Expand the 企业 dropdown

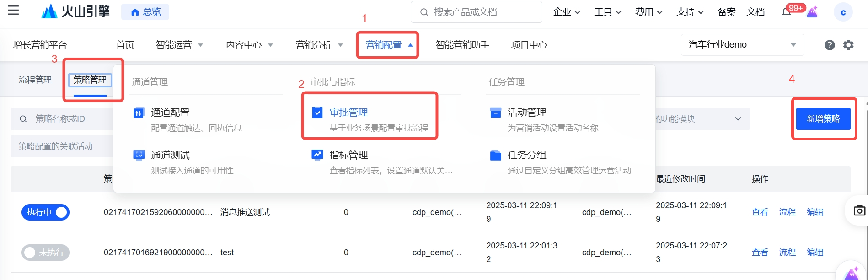[566, 12]
